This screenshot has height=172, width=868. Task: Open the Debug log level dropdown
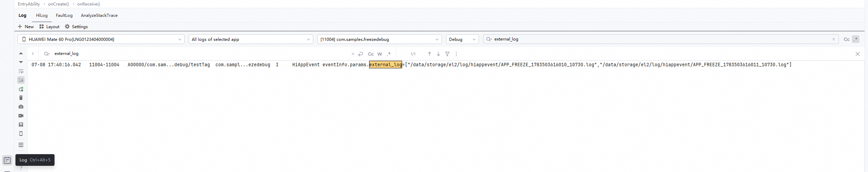462,39
